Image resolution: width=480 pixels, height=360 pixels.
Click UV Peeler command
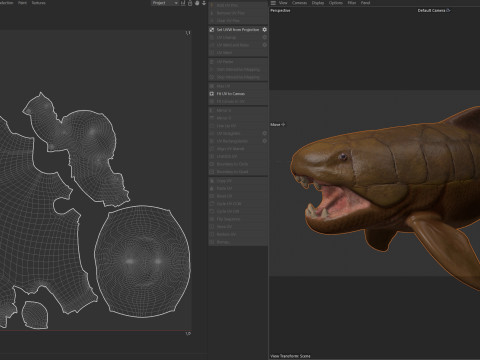pyautogui.click(x=238, y=62)
